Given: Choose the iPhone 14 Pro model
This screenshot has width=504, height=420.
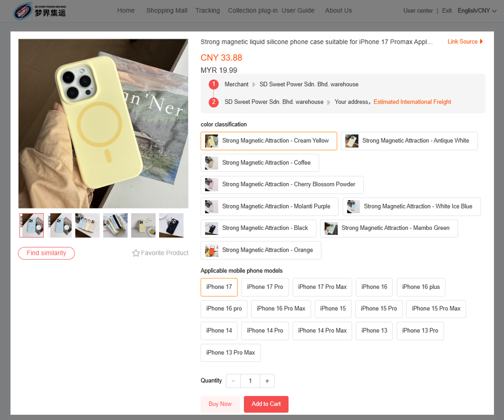Looking at the screenshot, I should [x=265, y=331].
